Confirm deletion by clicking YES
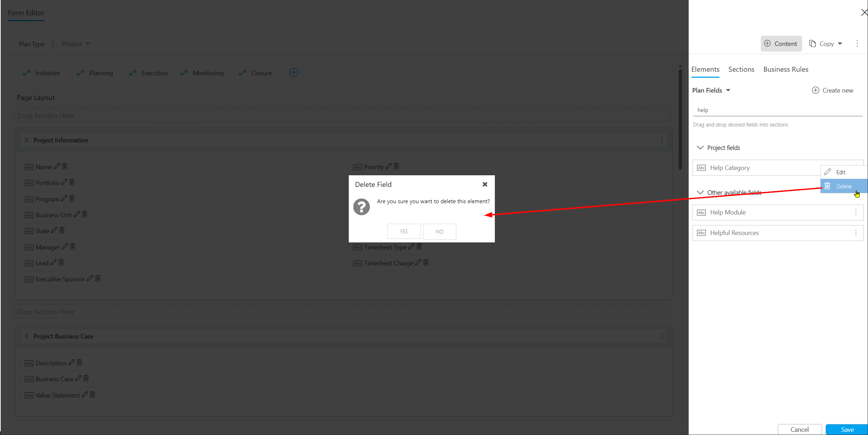This screenshot has height=435, width=868. [x=404, y=231]
